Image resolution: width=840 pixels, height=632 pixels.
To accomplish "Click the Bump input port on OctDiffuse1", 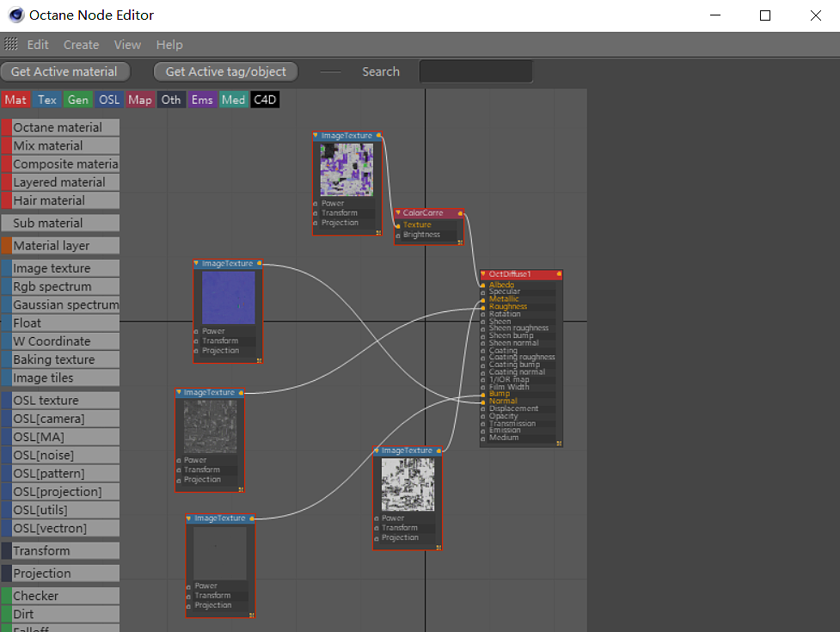I will point(482,394).
